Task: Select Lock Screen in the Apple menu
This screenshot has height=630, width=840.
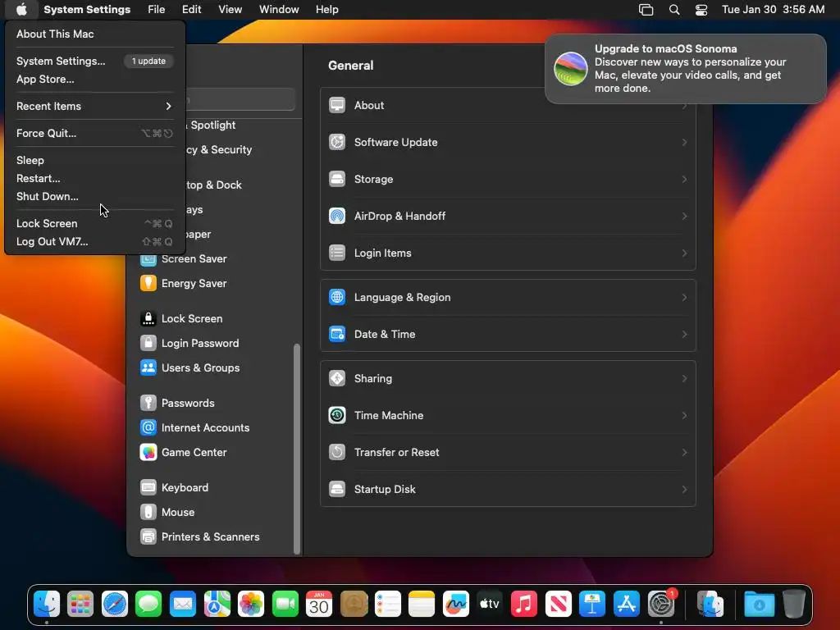Action: (95, 223)
